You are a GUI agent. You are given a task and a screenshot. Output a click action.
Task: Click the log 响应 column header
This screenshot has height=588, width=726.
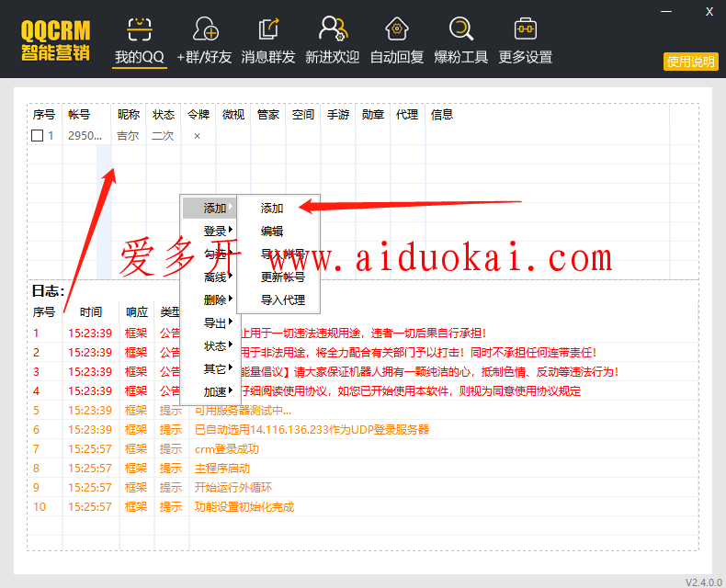click(x=137, y=312)
